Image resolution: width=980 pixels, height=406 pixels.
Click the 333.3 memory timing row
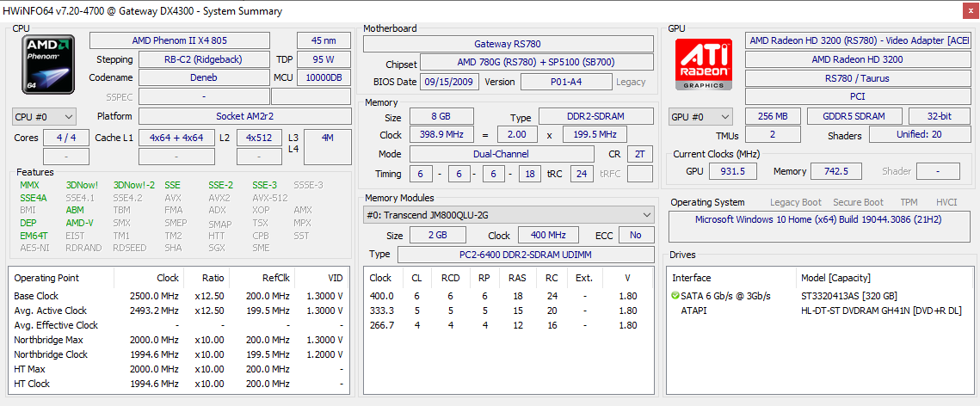508,311
